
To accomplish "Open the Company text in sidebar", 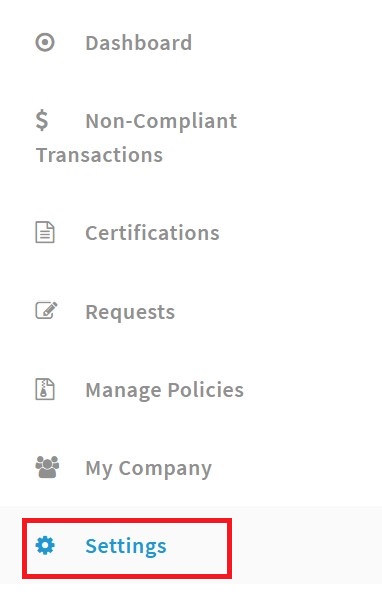I will click(x=165, y=469).
